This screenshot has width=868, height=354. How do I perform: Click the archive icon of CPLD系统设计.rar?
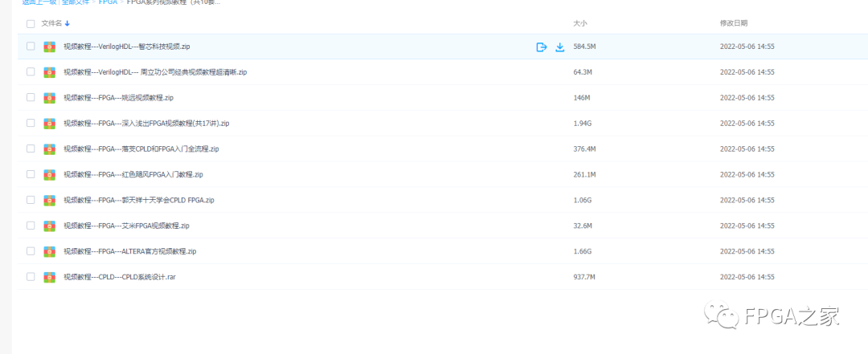[50, 277]
